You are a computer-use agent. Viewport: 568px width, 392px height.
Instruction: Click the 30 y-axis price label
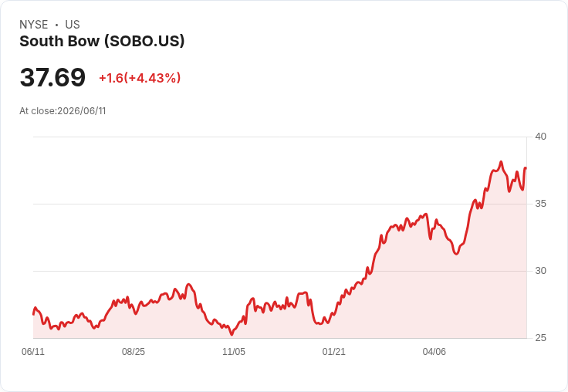(540, 271)
